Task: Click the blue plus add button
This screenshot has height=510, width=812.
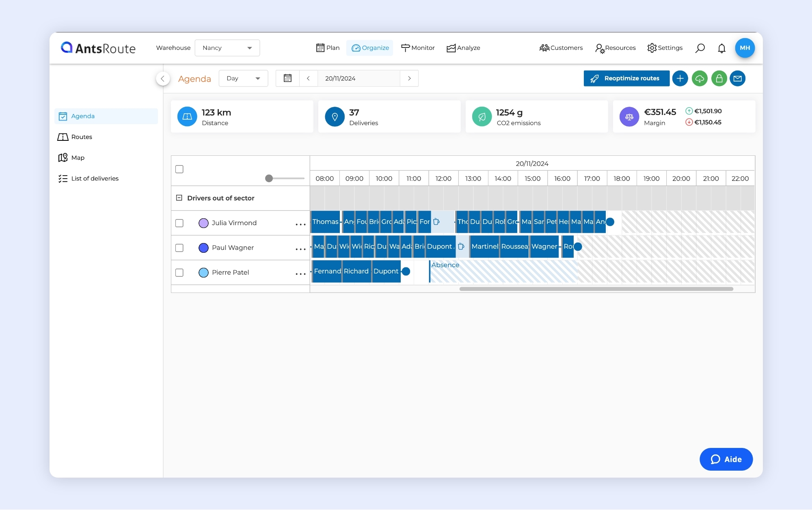Action: [x=680, y=78]
